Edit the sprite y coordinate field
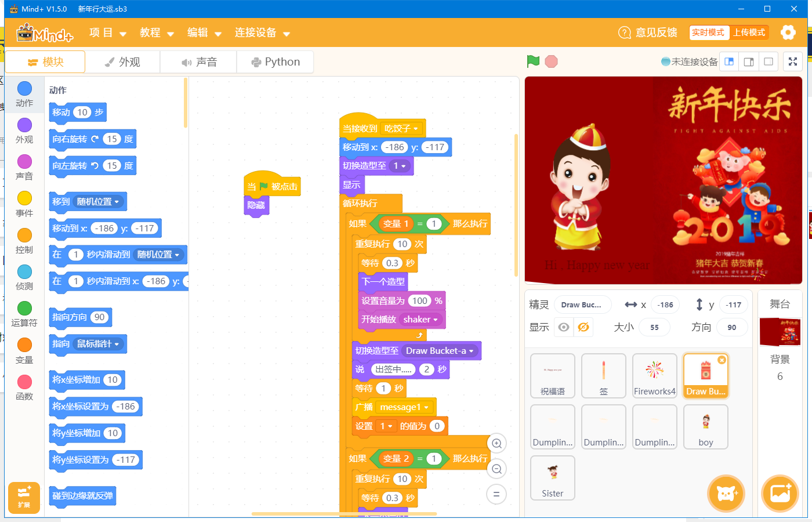Viewport: 812px width, 522px height. [x=734, y=304]
